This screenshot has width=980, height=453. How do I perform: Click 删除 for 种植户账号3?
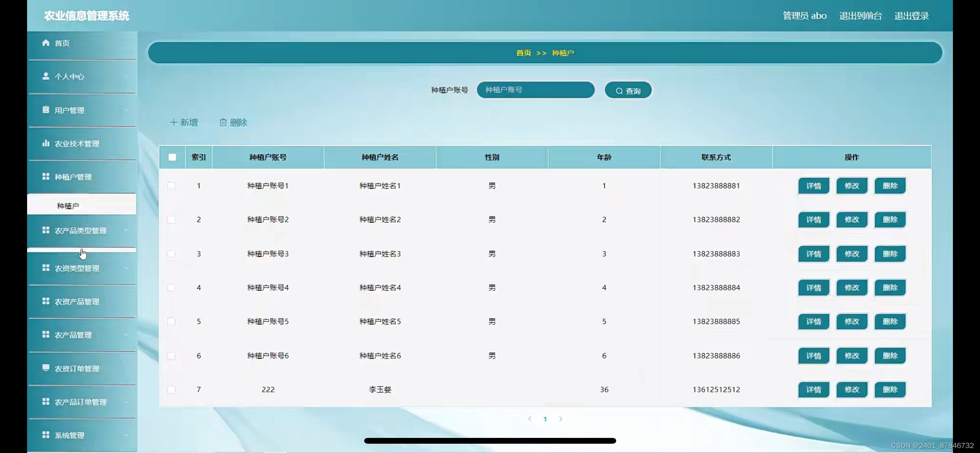[890, 254]
